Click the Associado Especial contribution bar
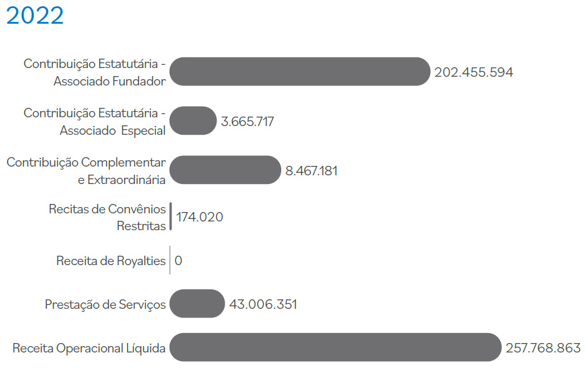This screenshot has height=373, width=588. click(193, 121)
